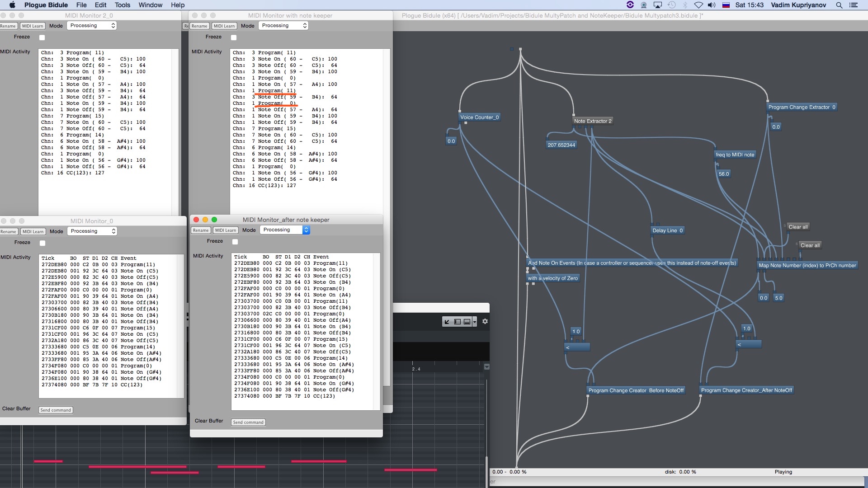Open the Tools menu

(122, 5)
